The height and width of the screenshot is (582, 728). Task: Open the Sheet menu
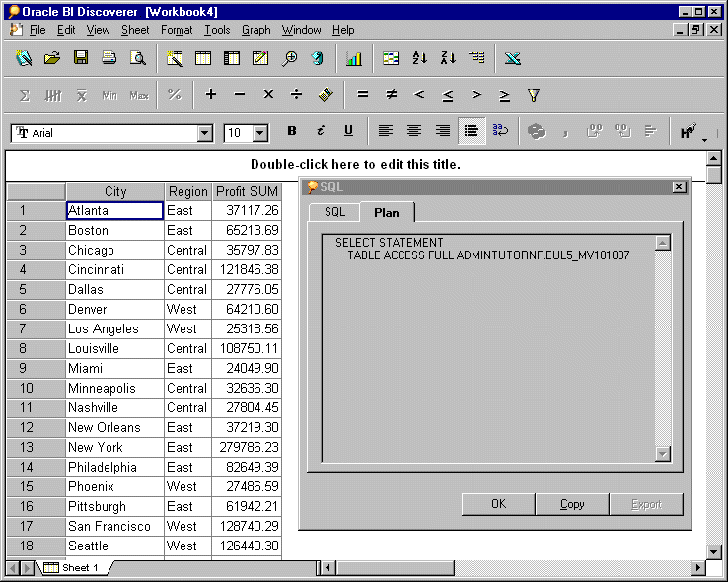[x=135, y=30]
